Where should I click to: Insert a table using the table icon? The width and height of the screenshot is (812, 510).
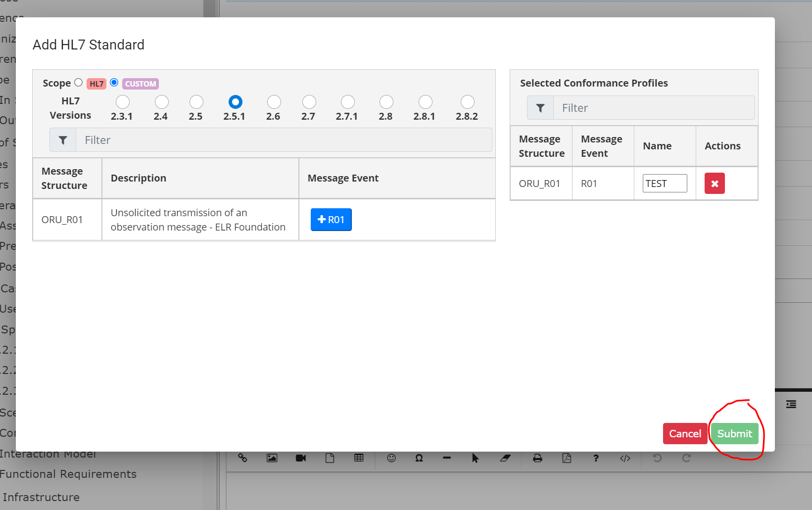pyautogui.click(x=359, y=458)
